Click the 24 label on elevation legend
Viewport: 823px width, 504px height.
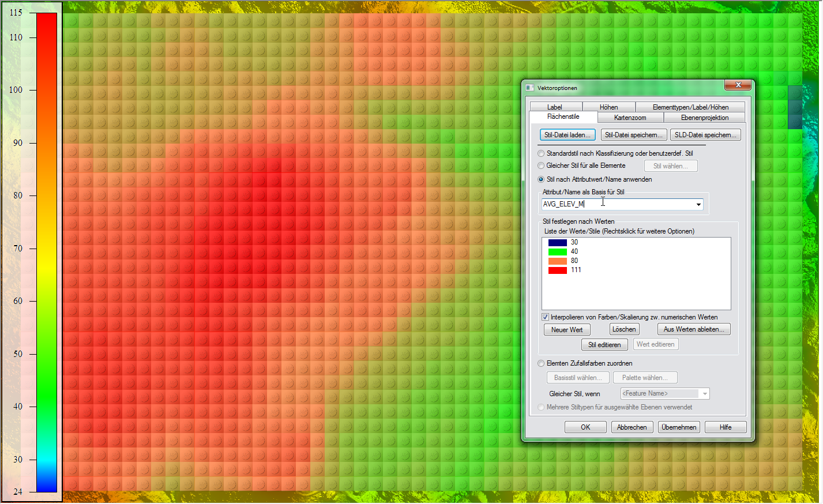(x=18, y=492)
